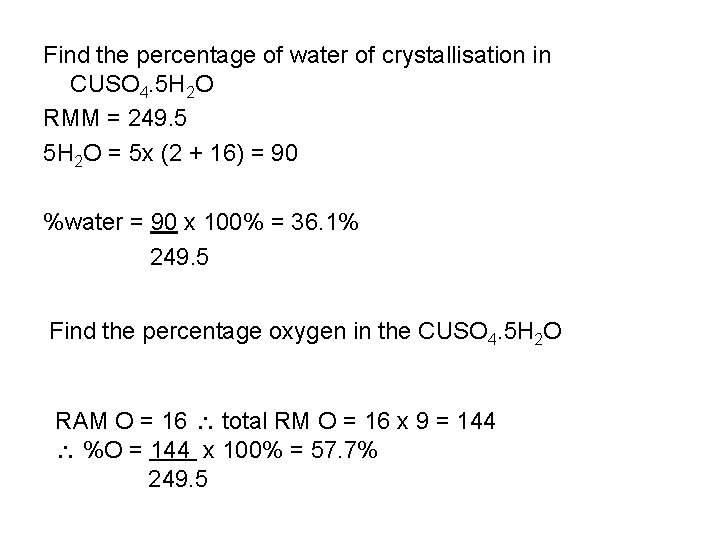Click the heading about water of crystallisation
This screenshot has width=720, height=540.
click(297, 56)
